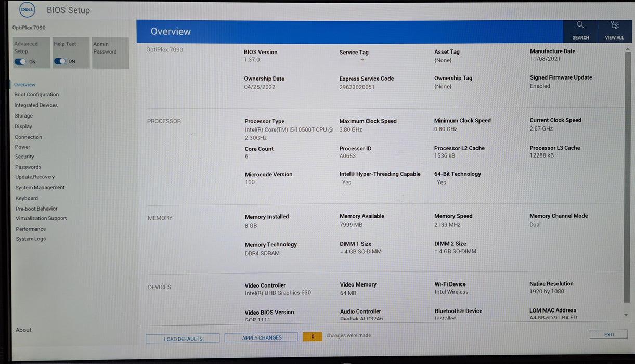Open Virtualization Support section

pos(41,218)
